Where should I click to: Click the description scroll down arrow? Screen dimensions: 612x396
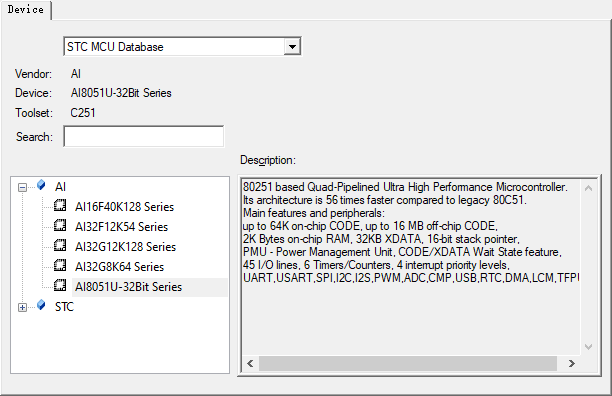(588, 346)
